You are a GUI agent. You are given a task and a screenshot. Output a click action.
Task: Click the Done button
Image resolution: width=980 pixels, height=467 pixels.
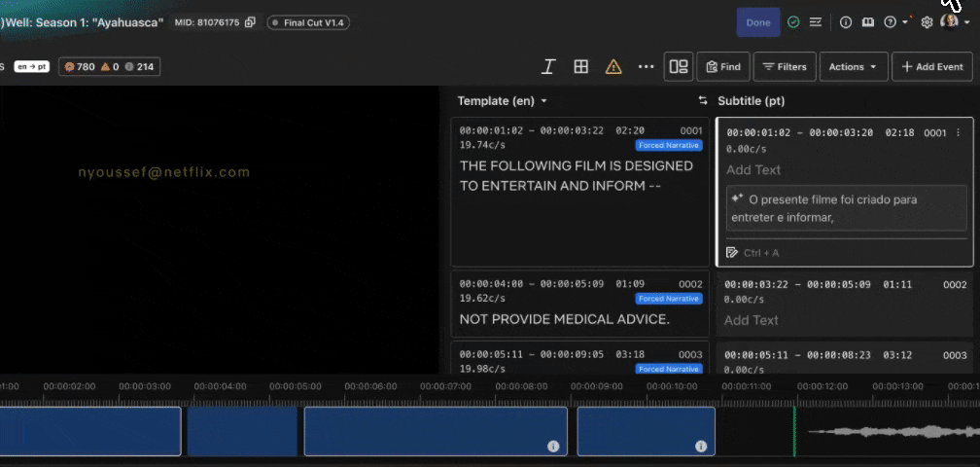pos(758,22)
